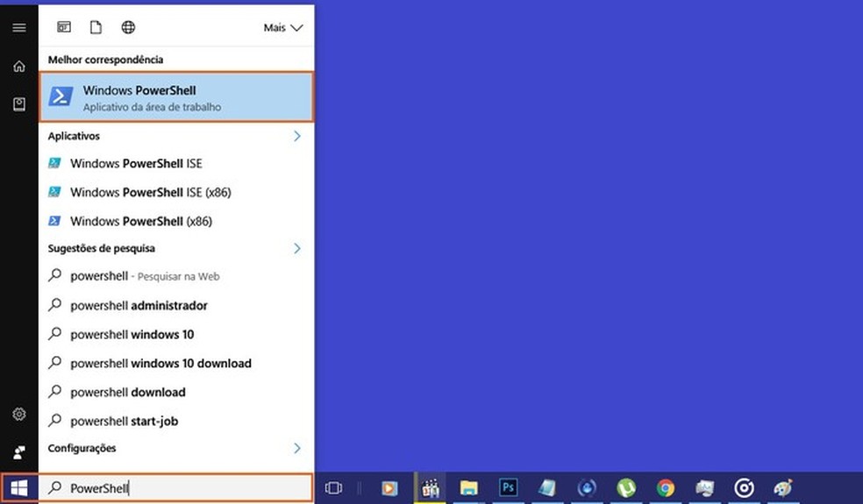Expand the Mais filter dropdown
This screenshot has width=863, height=504.
[x=283, y=27]
